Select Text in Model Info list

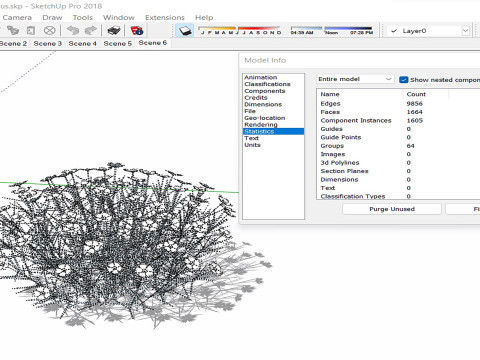click(251, 138)
